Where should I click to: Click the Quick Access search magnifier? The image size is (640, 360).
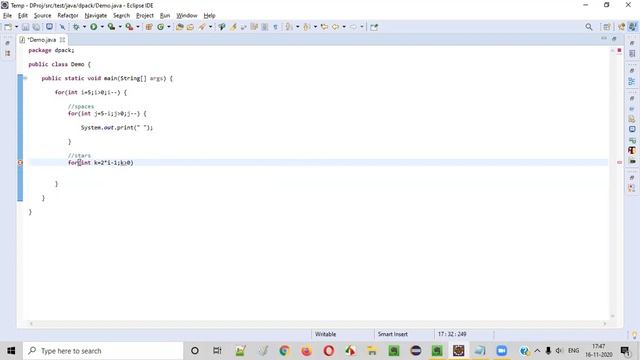point(589,27)
